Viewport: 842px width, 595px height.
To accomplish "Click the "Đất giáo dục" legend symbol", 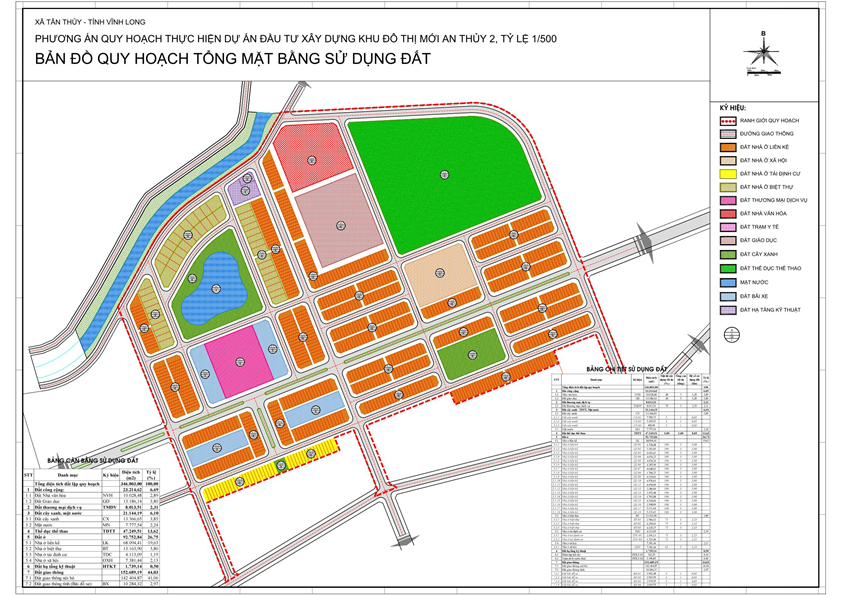I will [x=727, y=240].
